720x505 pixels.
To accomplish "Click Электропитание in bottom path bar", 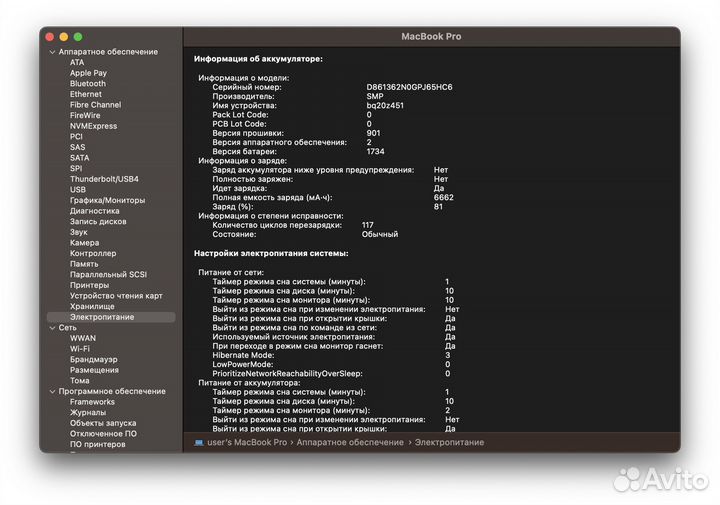I will coord(449,443).
